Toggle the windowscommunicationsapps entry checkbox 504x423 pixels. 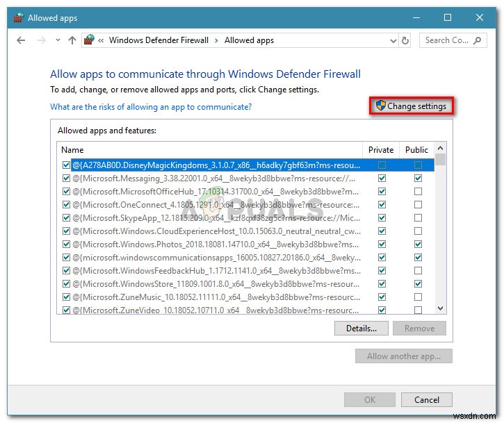tap(66, 257)
